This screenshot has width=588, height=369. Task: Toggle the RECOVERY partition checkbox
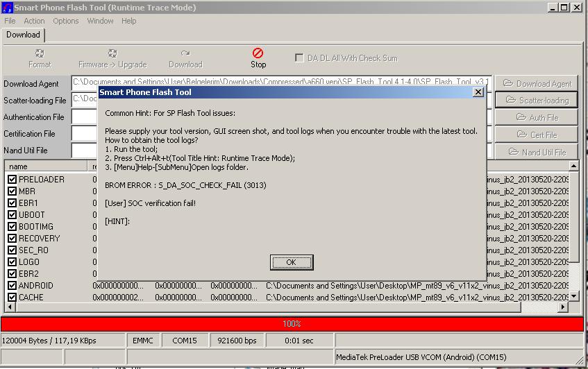(12, 239)
